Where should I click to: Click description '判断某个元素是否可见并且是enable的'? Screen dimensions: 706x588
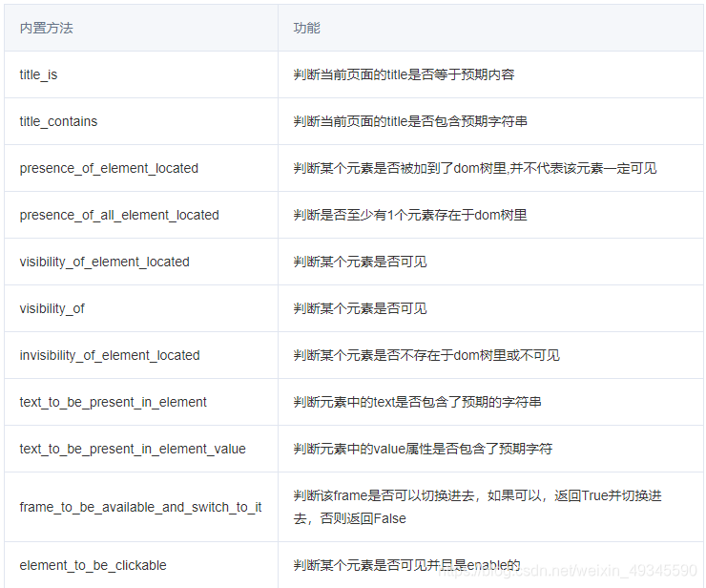tap(406, 565)
